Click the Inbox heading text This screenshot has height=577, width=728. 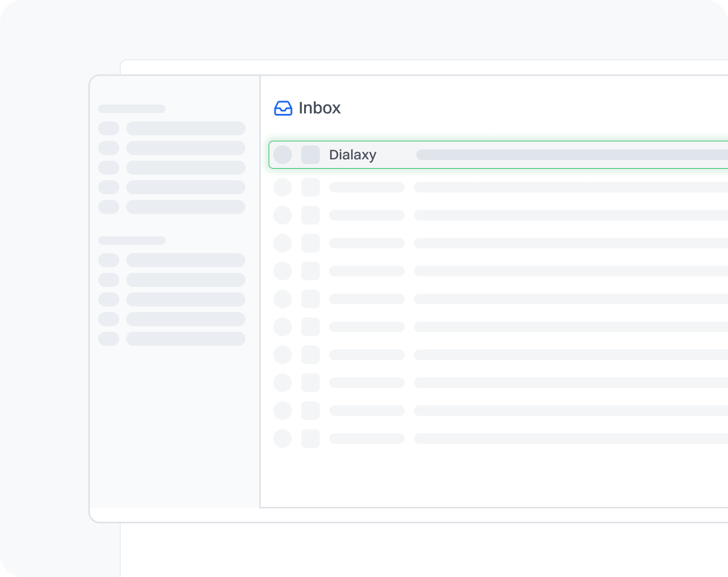(x=319, y=108)
